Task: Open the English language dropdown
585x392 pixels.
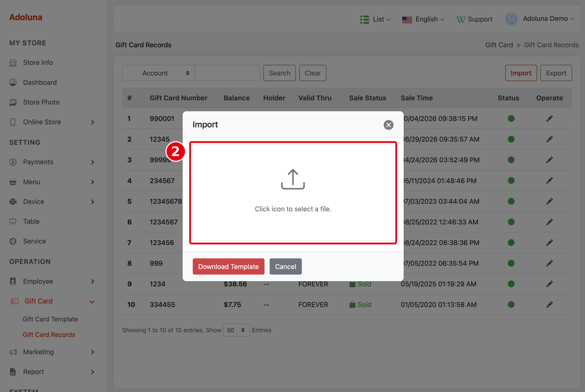Action: point(423,19)
